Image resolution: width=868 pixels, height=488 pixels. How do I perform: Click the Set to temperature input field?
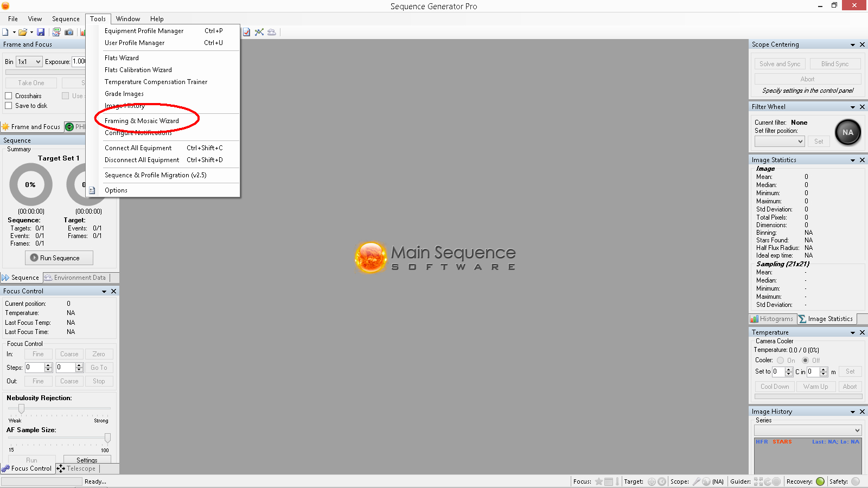pos(779,371)
